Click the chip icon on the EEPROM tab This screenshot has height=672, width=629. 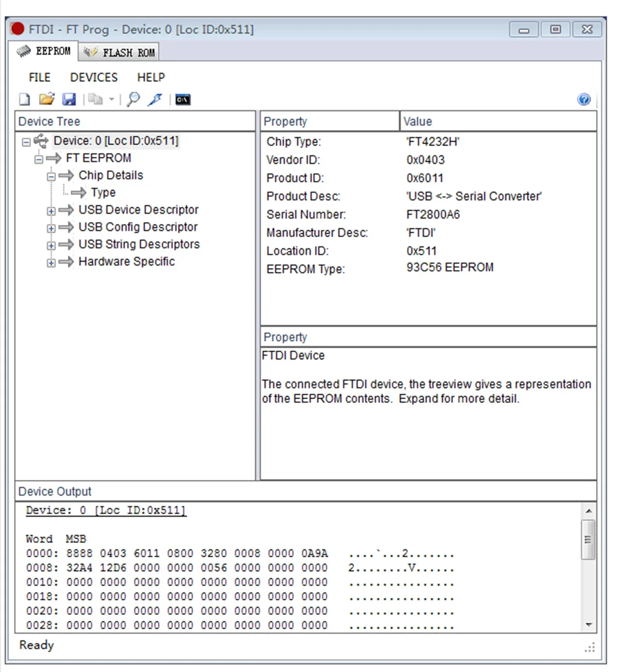(x=24, y=50)
